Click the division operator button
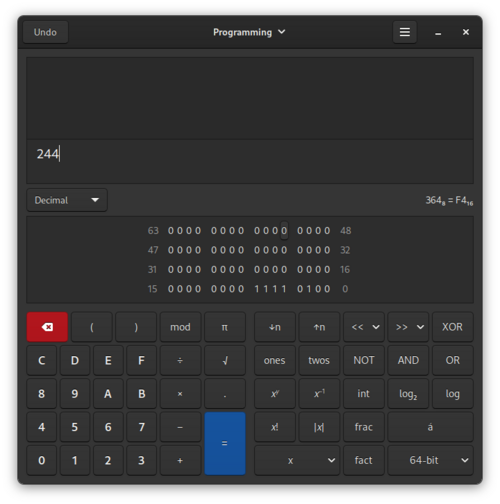 (180, 360)
